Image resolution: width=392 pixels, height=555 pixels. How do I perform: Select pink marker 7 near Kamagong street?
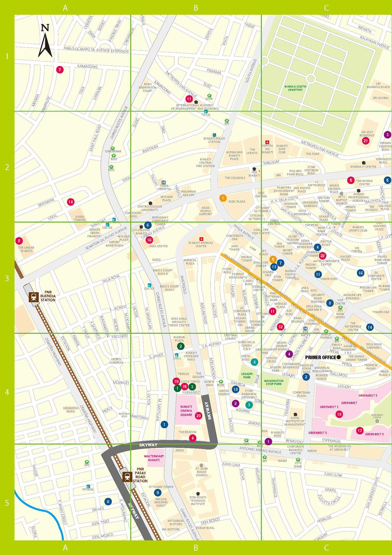click(60, 70)
